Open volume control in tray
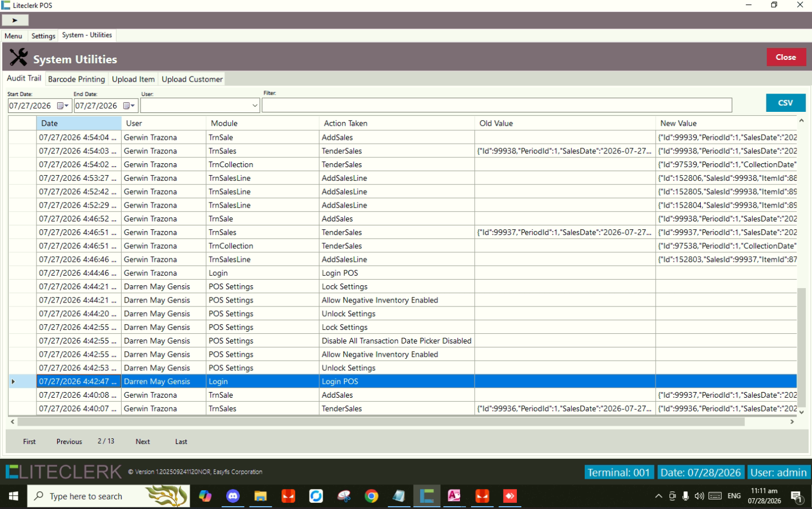Image resolution: width=812 pixels, height=509 pixels. tap(699, 496)
